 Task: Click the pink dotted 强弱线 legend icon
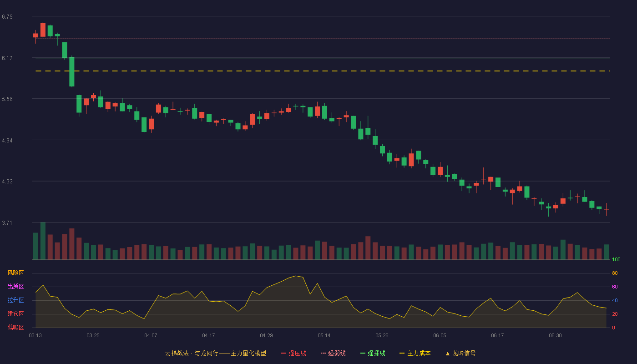pos(323,353)
